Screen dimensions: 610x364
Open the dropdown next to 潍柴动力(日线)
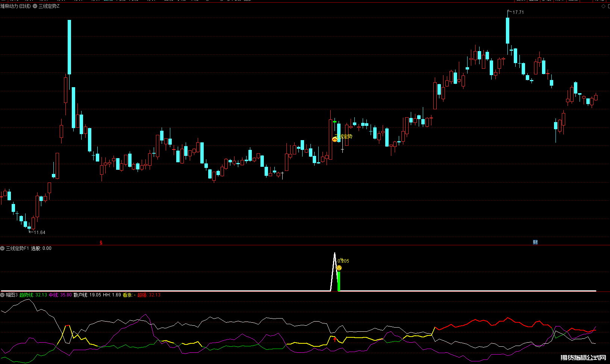[x=35, y=6]
